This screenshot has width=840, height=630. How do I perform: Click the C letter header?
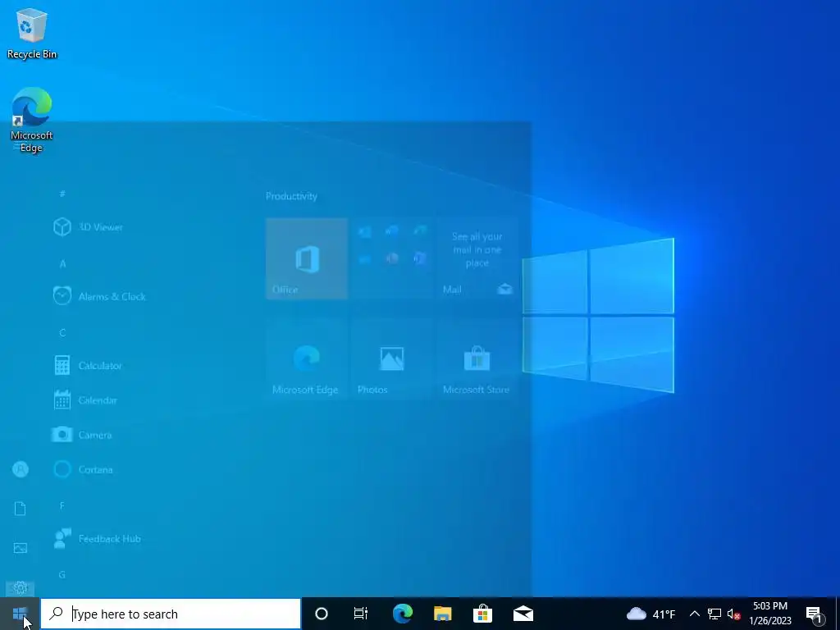click(62, 333)
